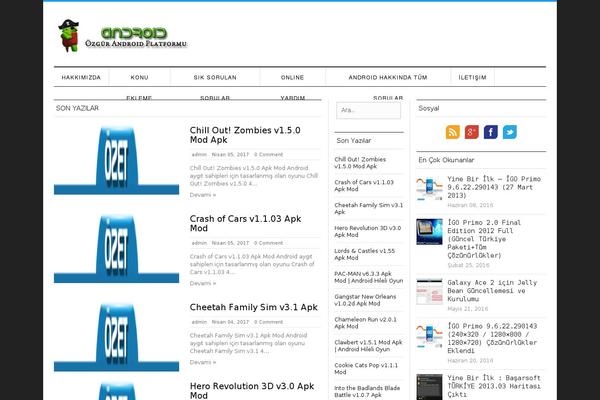Open sidebar link Hero Revolution 3D v3.0 Apk Mod

pos(368,231)
